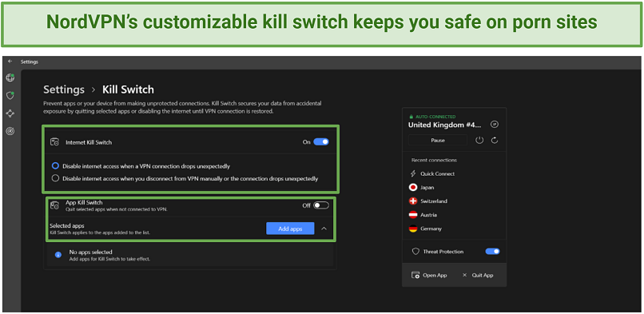This screenshot has width=644, height=314.
Task: Select 'disconnect from VPN manually' radio option
Action: tap(55, 178)
